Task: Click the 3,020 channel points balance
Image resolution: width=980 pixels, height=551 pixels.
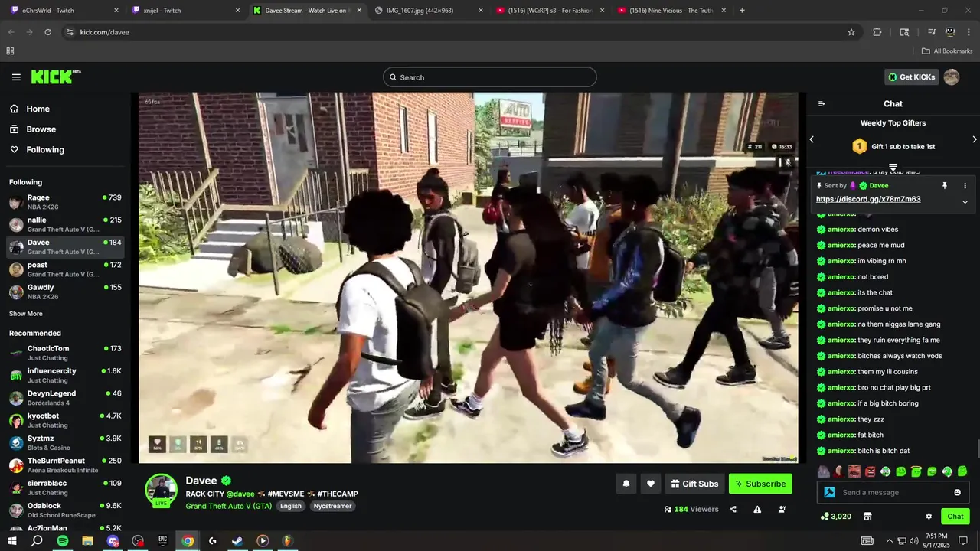Action: (836, 517)
